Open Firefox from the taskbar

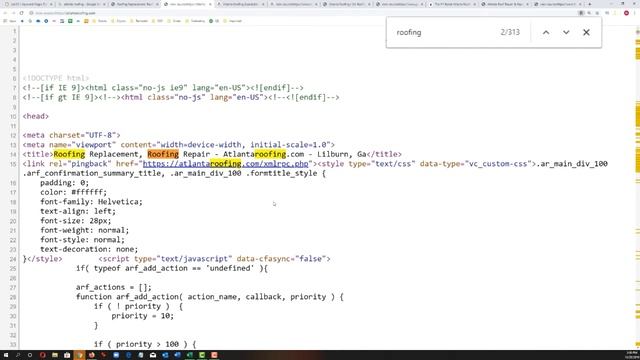(91, 355)
